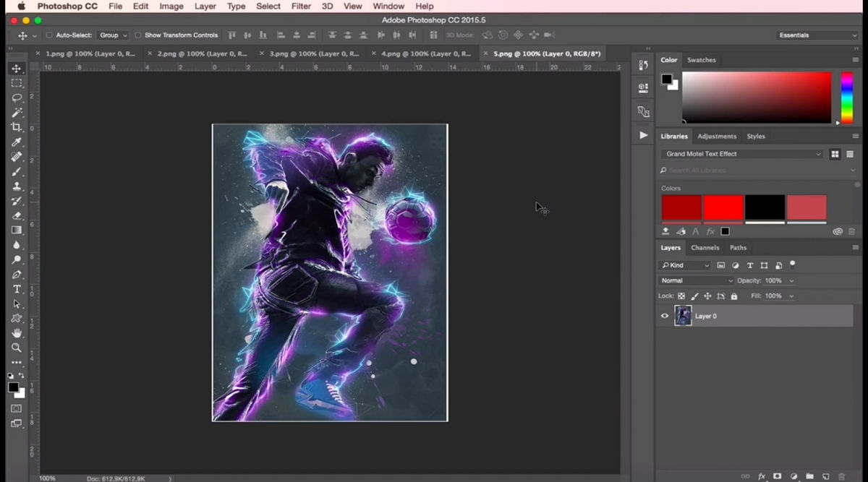The height and width of the screenshot is (482, 868).
Task: Click the hue spectrum slider bar
Action: pyautogui.click(x=846, y=98)
